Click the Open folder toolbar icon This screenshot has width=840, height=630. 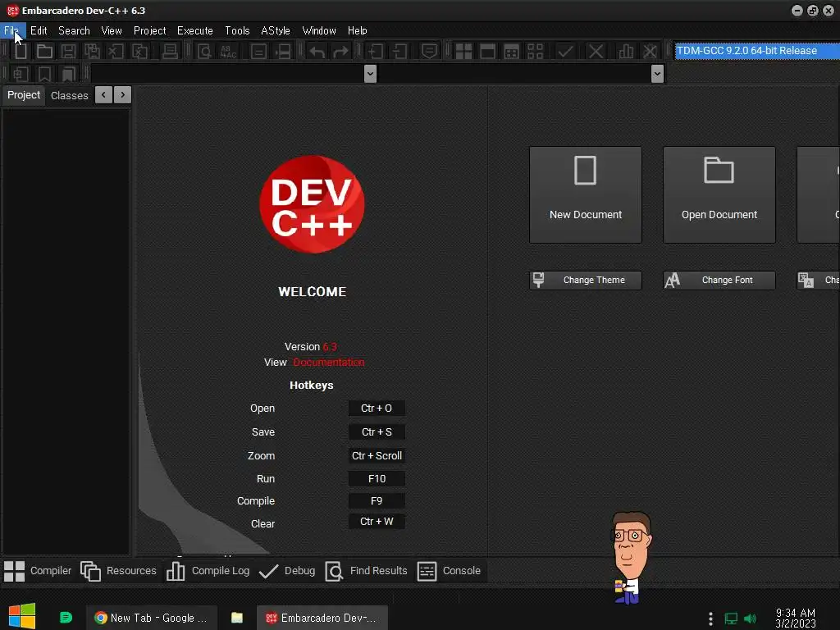44,52
